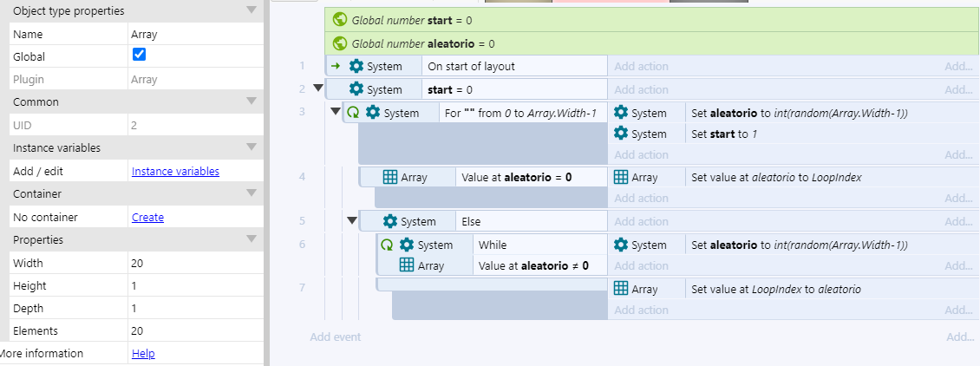
Task: Collapse event 2 with its triangle
Action: [317, 88]
